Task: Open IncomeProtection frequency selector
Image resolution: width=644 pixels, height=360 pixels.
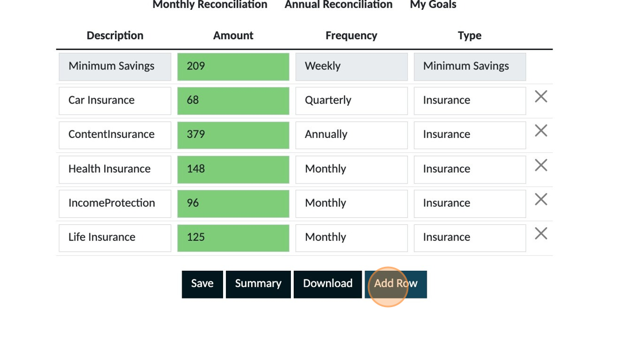Action: 351,204
